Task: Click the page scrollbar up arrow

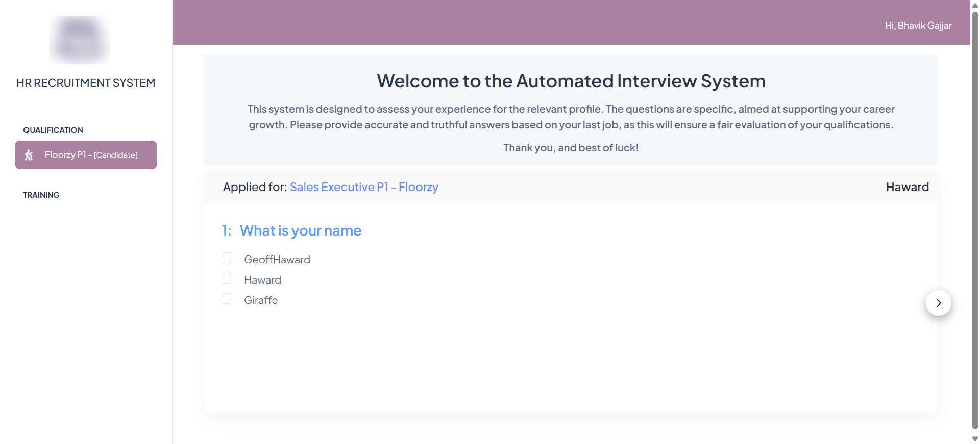Action: pyautogui.click(x=975, y=5)
